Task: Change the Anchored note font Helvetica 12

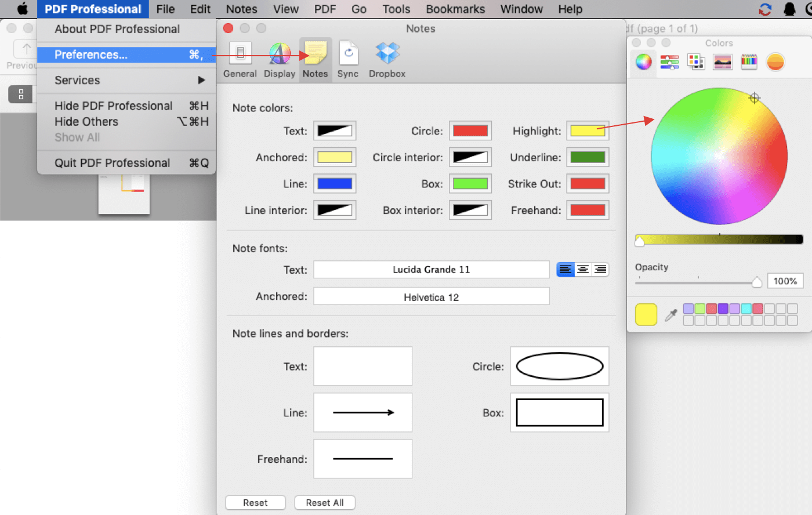Action: (432, 296)
